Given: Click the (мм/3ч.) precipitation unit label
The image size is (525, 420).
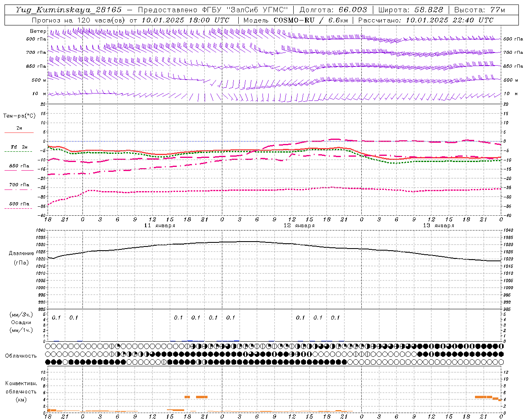Looking at the screenshot, I should click(21, 315).
